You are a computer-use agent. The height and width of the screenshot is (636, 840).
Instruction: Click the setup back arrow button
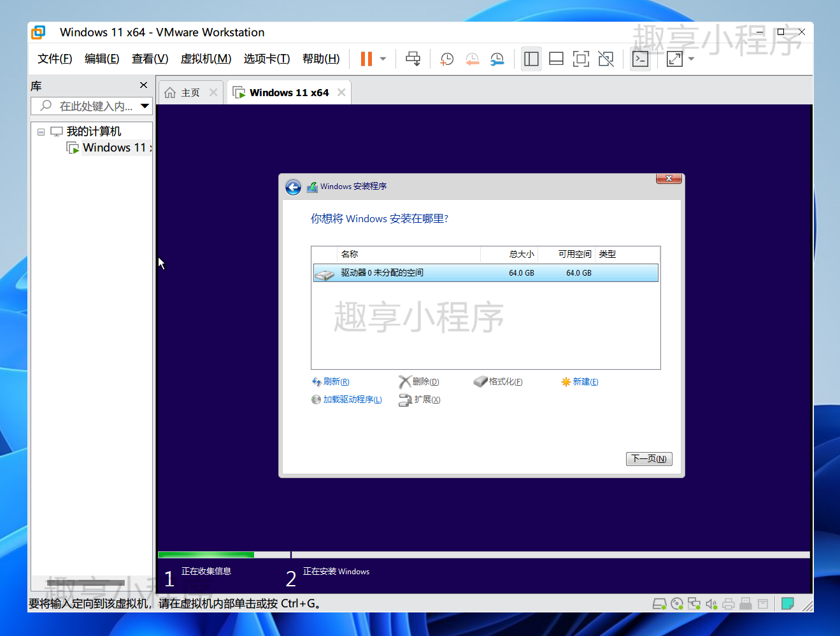(x=293, y=187)
